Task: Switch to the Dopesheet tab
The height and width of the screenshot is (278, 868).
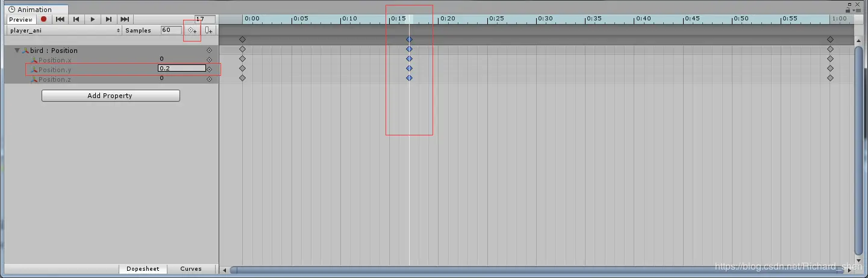Action: tap(143, 269)
